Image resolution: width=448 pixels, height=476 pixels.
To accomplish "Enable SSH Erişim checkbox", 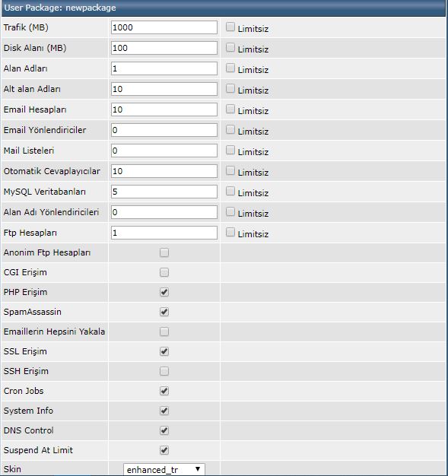I will click(x=164, y=371).
